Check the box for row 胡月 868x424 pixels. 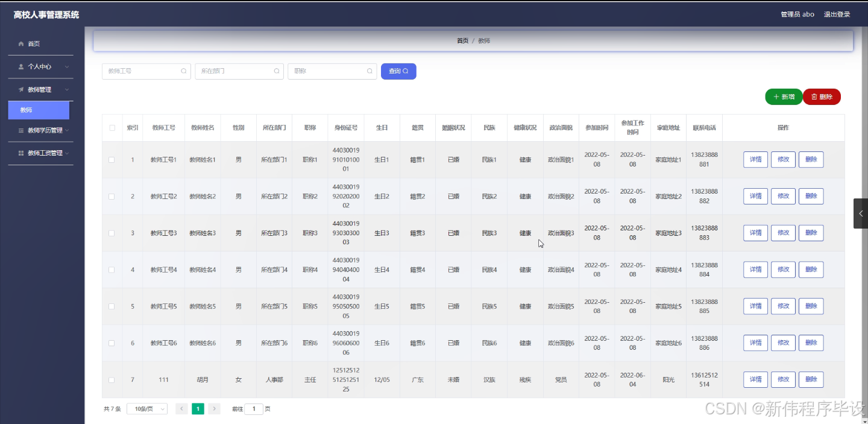[x=112, y=380]
